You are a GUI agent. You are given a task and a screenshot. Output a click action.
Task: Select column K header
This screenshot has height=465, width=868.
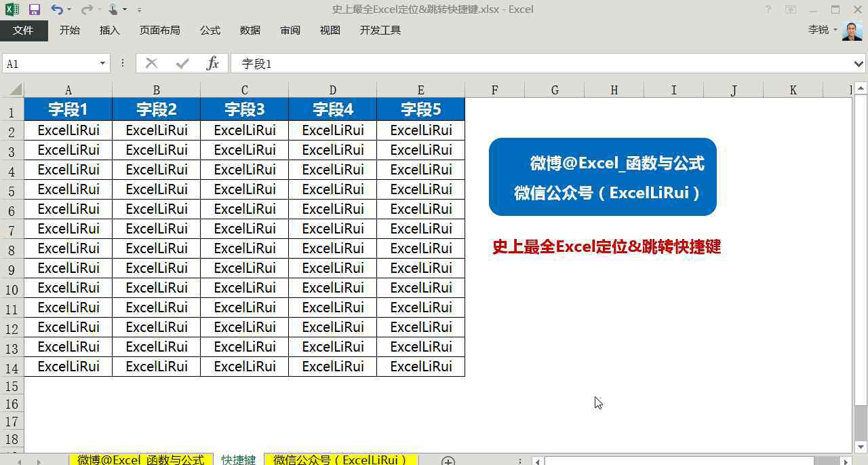click(x=793, y=90)
